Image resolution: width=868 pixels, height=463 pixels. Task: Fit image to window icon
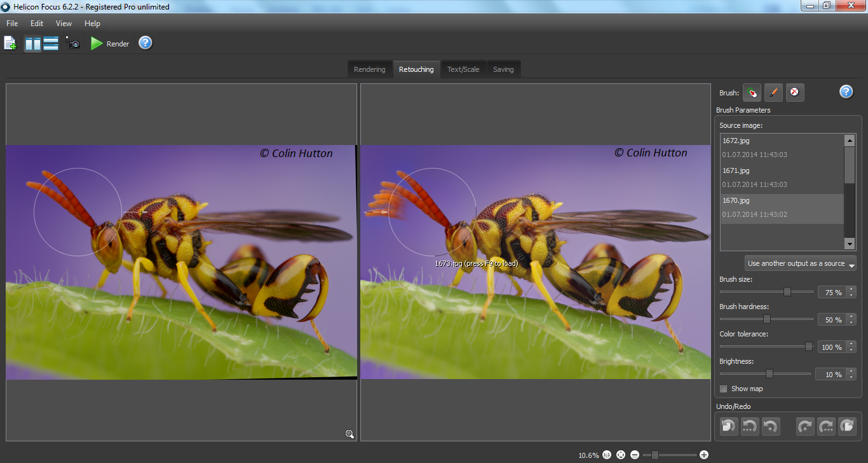[621, 455]
